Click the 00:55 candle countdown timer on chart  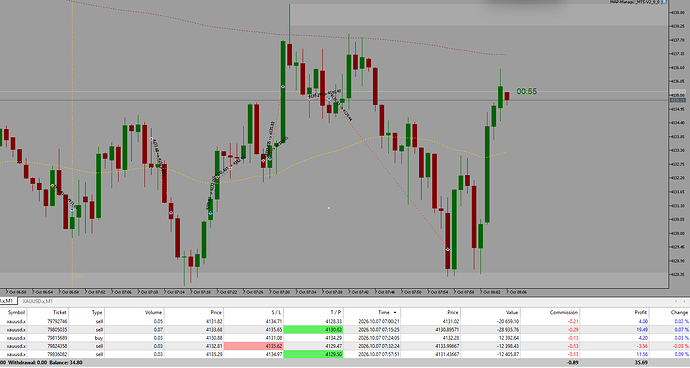pos(526,92)
